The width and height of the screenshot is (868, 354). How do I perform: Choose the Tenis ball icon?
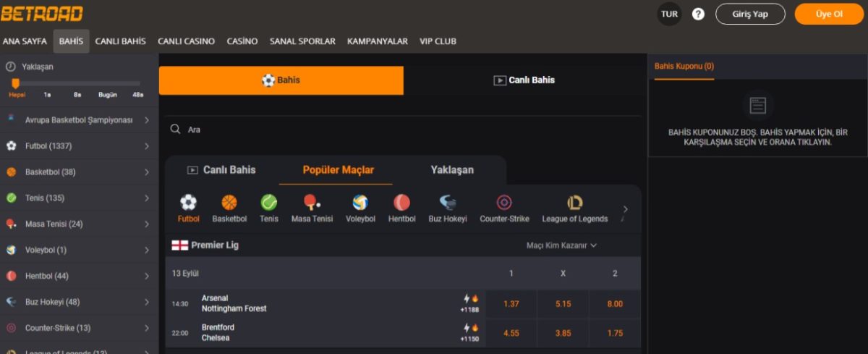pyautogui.click(x=269, y=203)
